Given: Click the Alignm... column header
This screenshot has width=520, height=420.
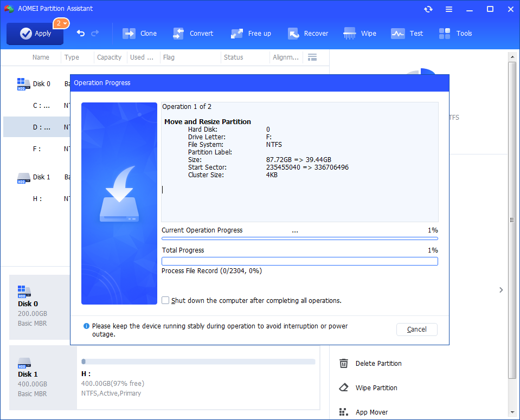Looking at the screenshot, I should 286,57.
